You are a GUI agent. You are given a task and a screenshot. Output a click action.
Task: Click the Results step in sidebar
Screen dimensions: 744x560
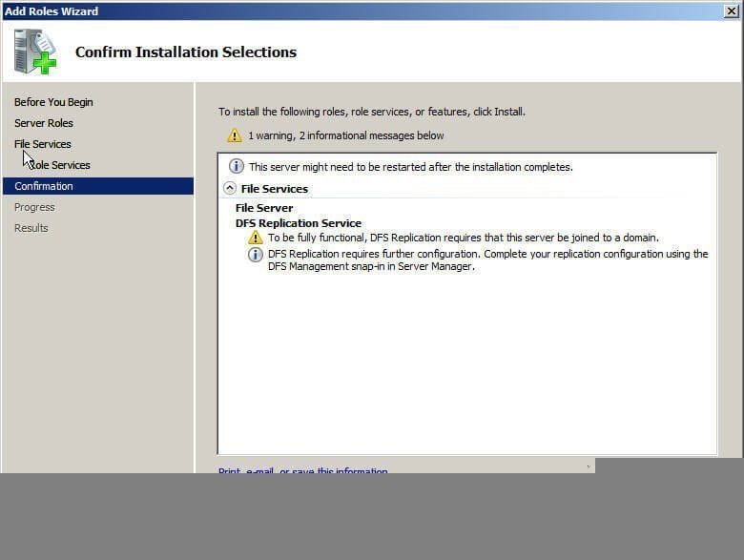[31, 228]
